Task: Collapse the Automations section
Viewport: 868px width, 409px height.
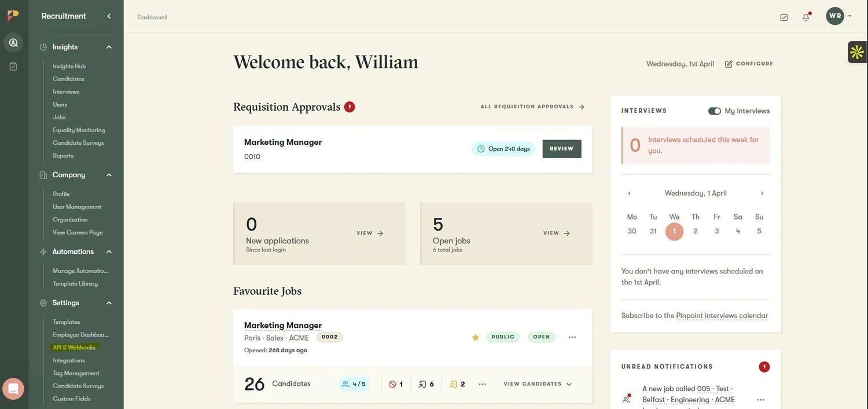Action: (x=109, y=252)
